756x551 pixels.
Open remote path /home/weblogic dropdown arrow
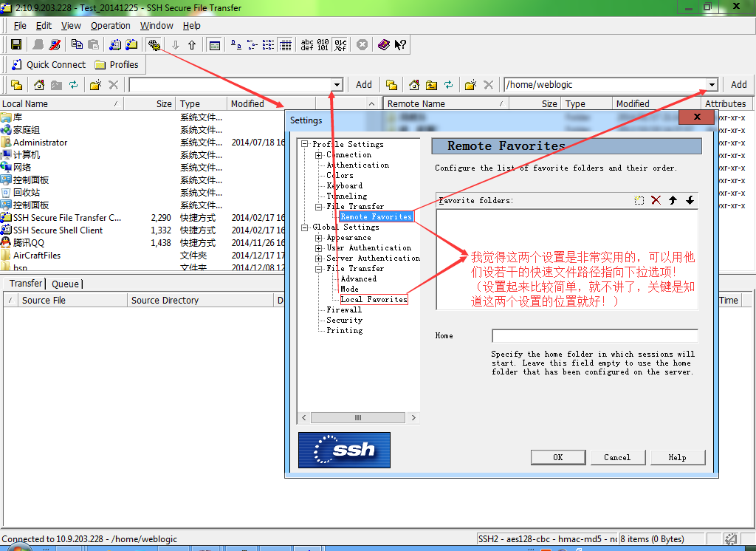(712, 85)
